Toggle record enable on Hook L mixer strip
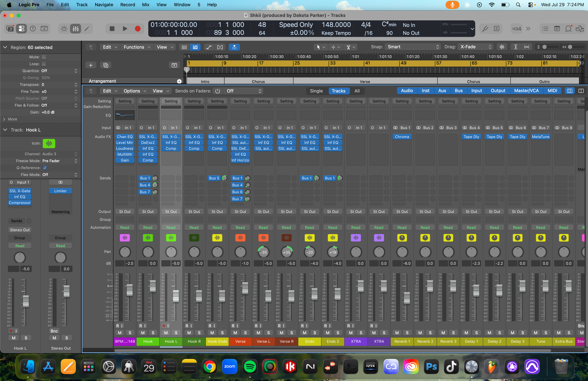 point(163,326)
